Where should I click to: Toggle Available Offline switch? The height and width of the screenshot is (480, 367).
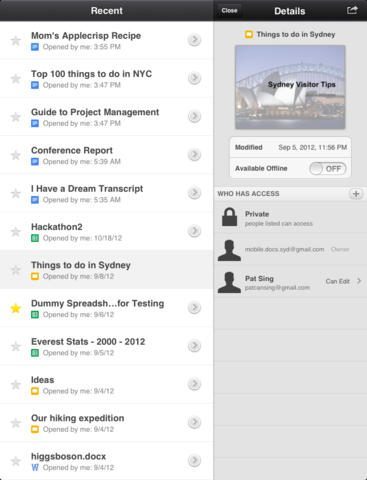pos(327,169)
